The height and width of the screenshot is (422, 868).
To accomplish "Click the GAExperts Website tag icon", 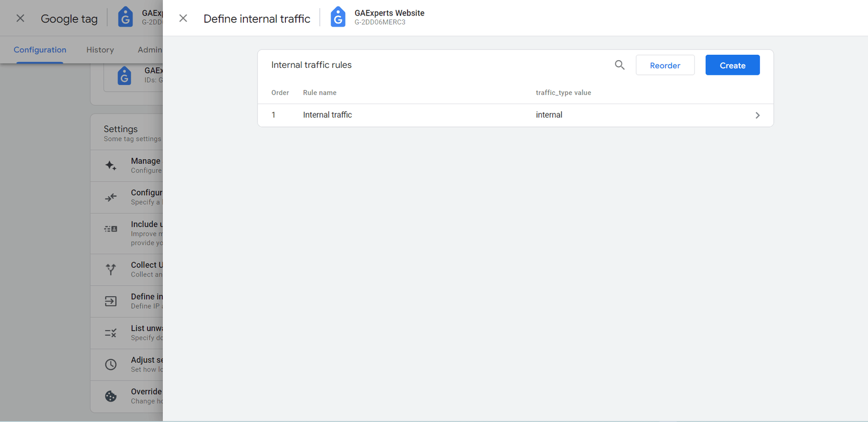I will click(x=338, y=17).
